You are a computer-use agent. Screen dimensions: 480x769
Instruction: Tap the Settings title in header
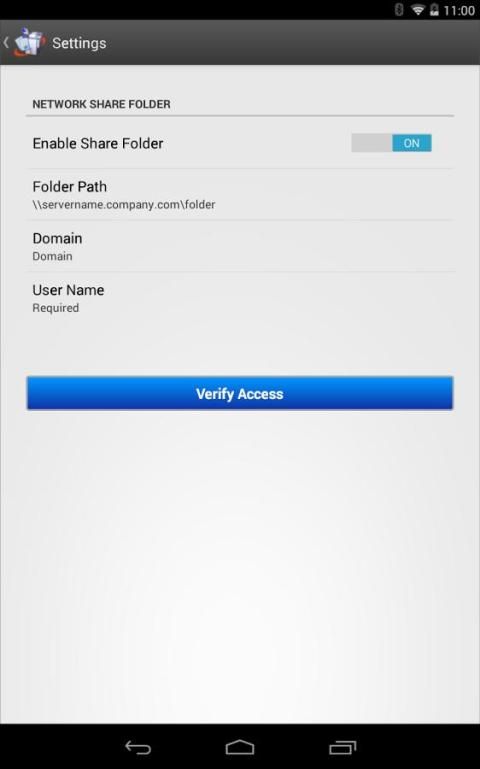79,43
